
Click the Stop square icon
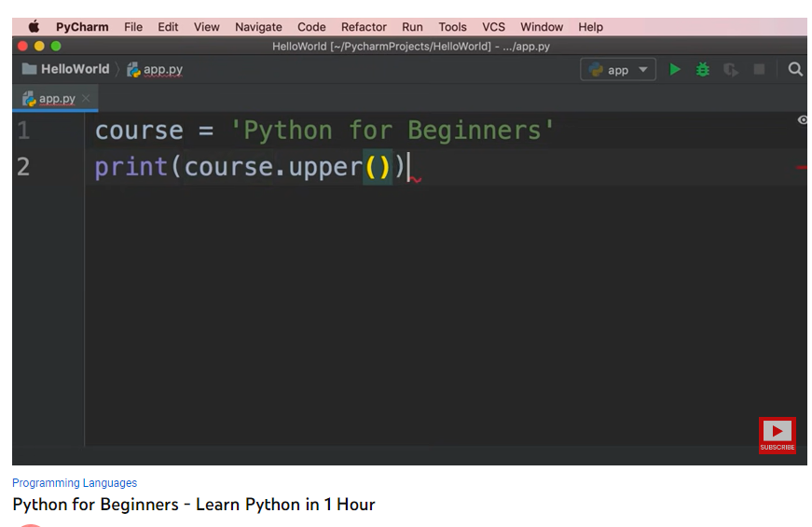click(x=759, y=69)
